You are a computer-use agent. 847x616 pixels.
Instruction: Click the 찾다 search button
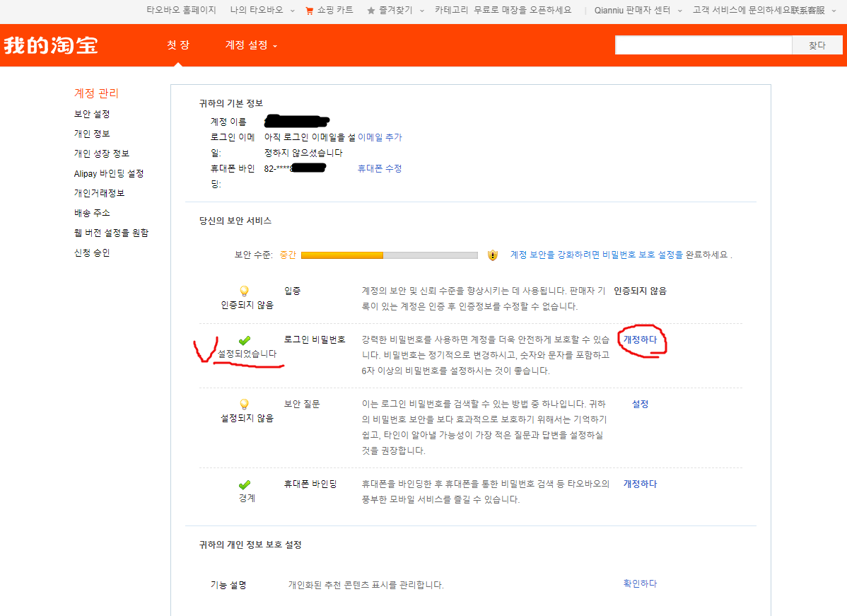pos(817,44)
